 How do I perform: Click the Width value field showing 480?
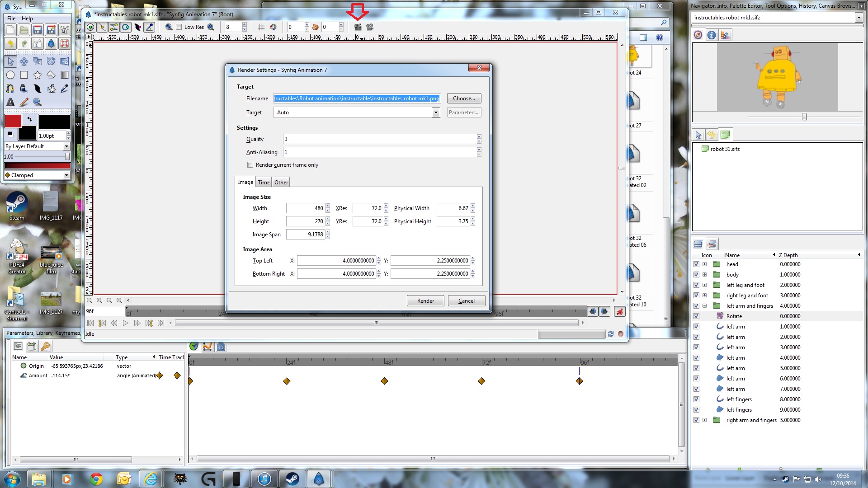click(305, 208)
